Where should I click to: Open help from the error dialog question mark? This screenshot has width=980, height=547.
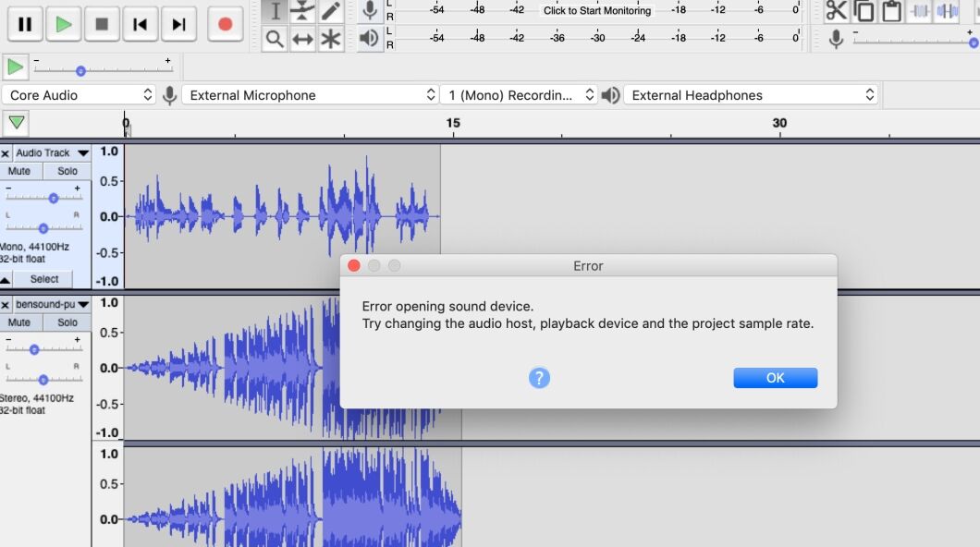point(539,377)
